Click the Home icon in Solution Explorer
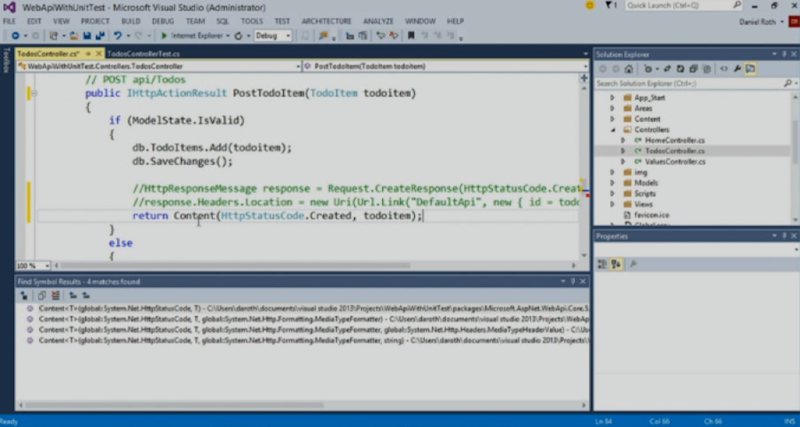The width and height of the screenshot is (800, 427). point(629,69)
